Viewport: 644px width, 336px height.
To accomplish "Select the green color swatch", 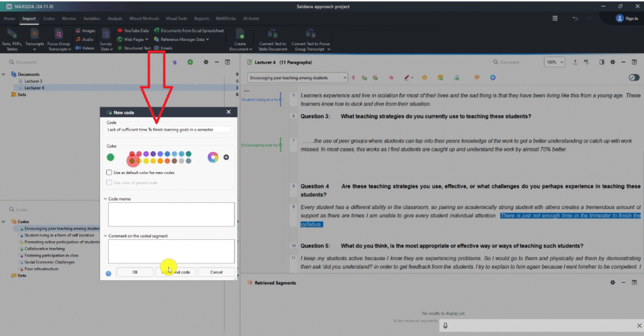I will tap(111, 156).
